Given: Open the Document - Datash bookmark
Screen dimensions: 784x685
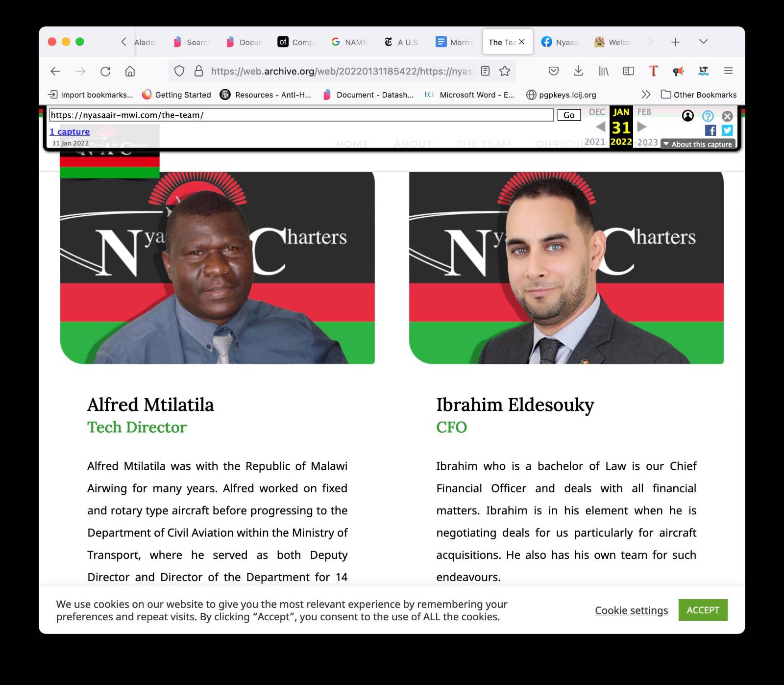Looking at the screenshot, I should (x=368, y=95).
